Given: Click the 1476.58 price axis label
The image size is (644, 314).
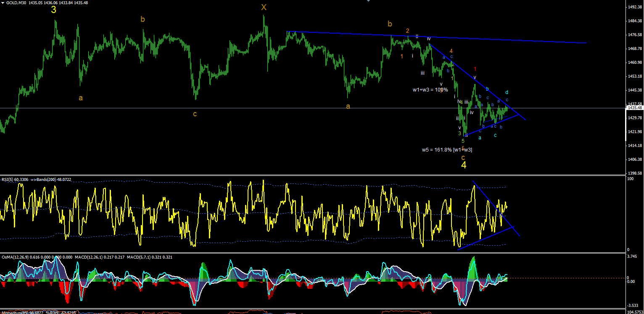Looking at the screenshot, I should tap(635, 35).
